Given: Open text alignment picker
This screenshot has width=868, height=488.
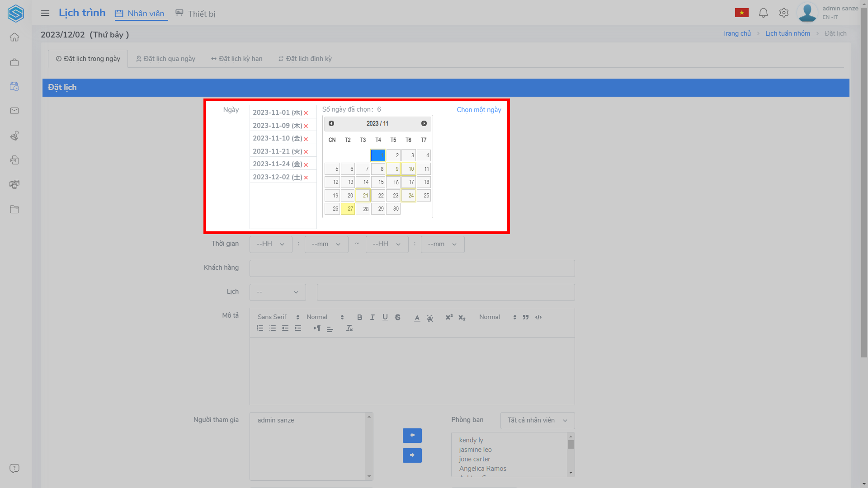Looking at the screenshot, I should coord(330,329).
